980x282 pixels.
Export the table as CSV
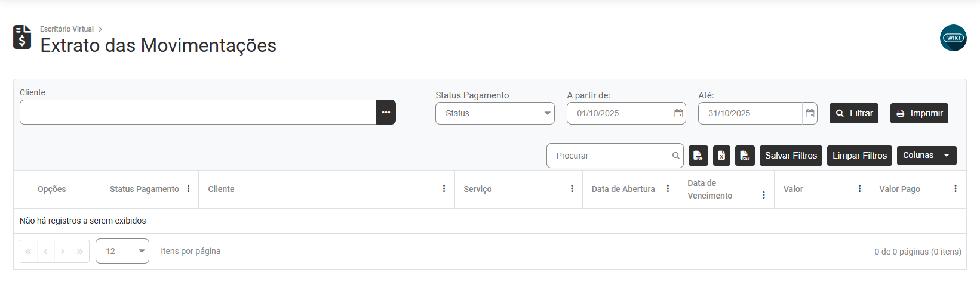pyautogui.click(x=745, y=156)
